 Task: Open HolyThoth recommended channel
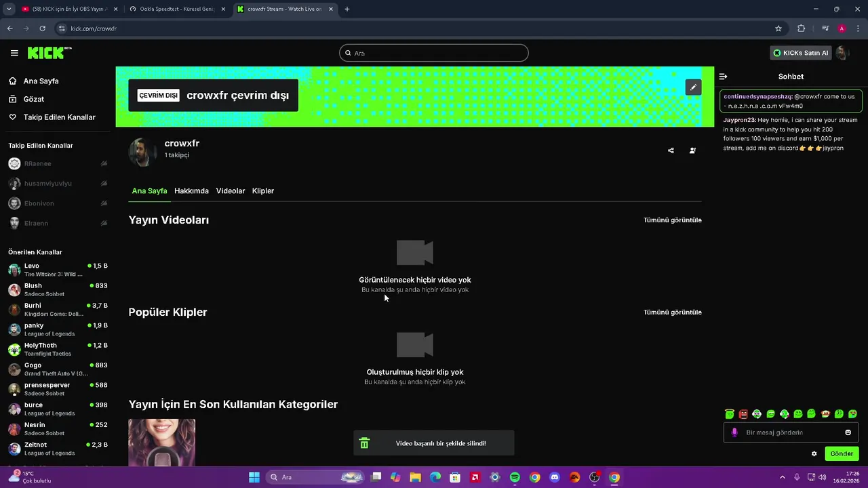click(x=58, y=349)
